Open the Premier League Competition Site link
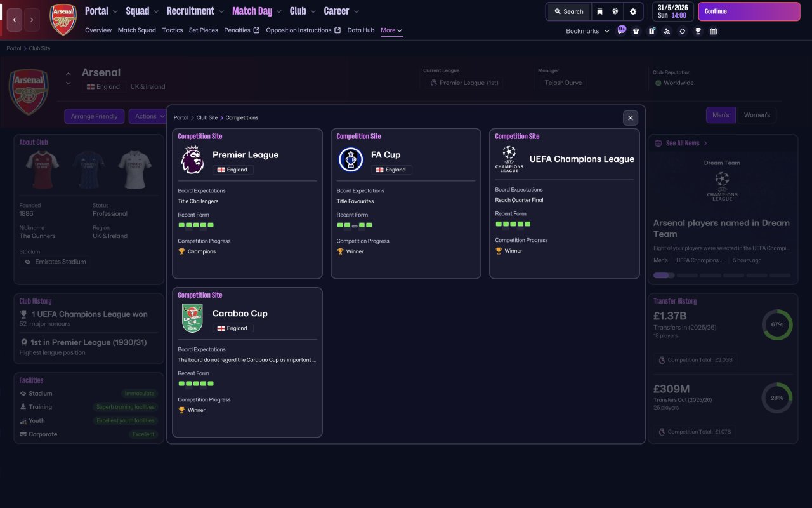 pyautogui.click(x=200, y=137)
